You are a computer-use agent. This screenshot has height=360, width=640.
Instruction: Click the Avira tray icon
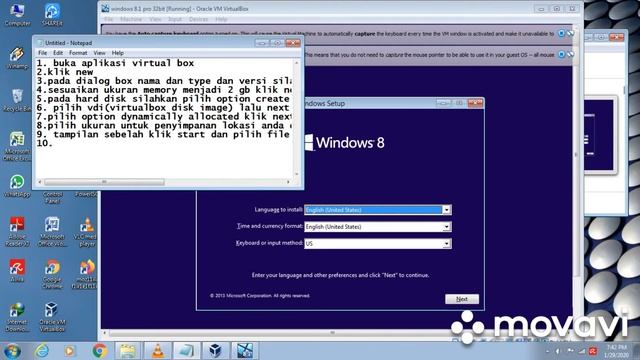[593, 351]
